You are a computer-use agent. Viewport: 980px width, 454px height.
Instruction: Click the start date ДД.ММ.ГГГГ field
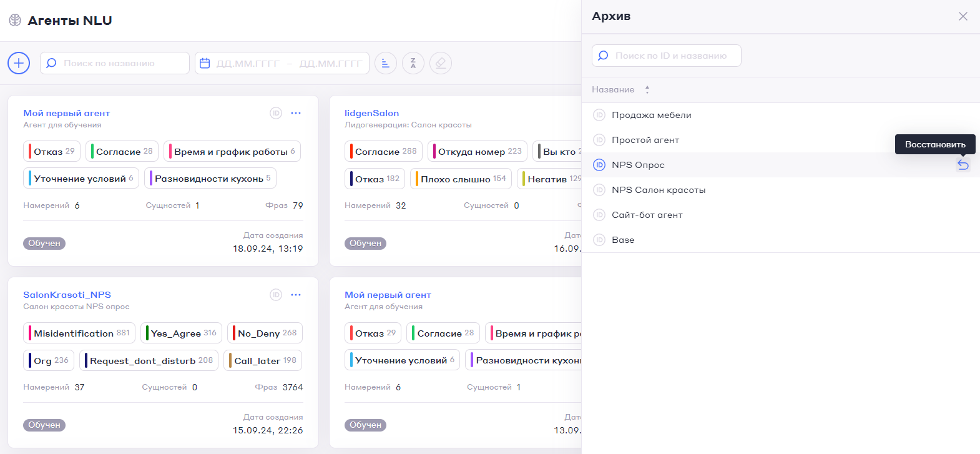click(x=248, y=63)
